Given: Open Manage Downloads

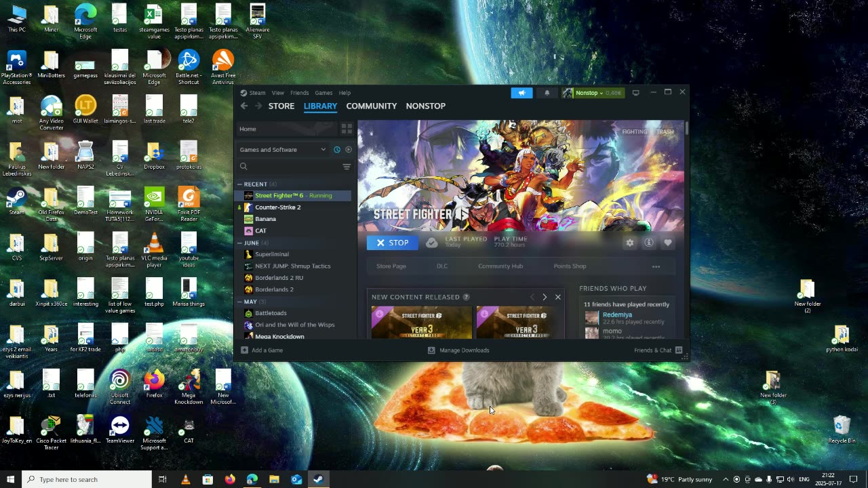Looking at the screenshot, I should point(458,350).
